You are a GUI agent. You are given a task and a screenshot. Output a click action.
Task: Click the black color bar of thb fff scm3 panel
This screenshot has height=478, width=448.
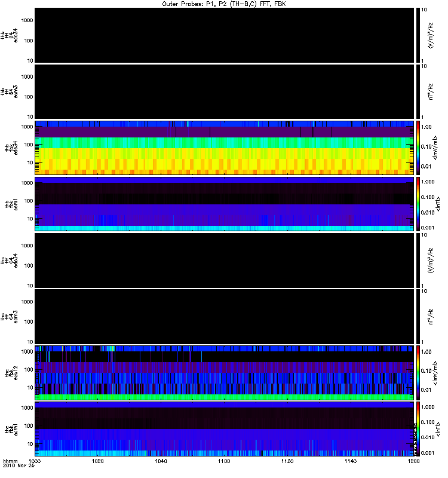(x=418, y=92)
